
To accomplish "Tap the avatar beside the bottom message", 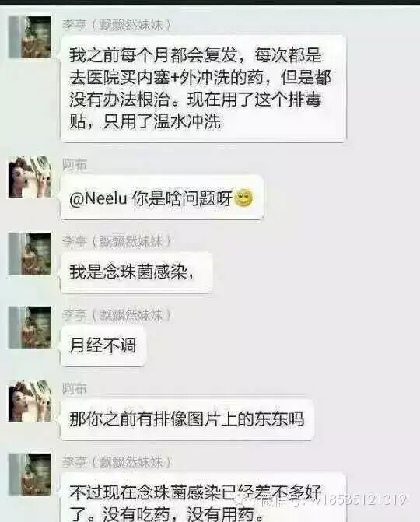I will pyautogui.click(x=30, y=475).
